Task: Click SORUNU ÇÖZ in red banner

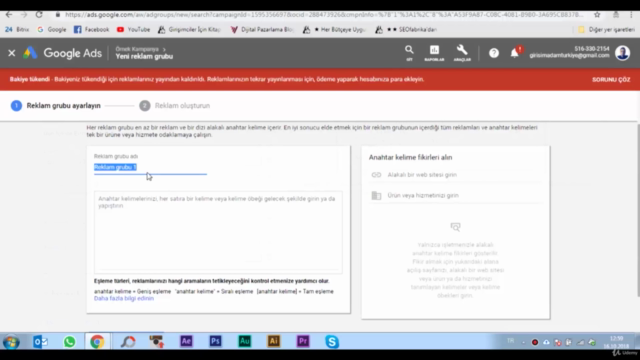Action: coord(611,80)
